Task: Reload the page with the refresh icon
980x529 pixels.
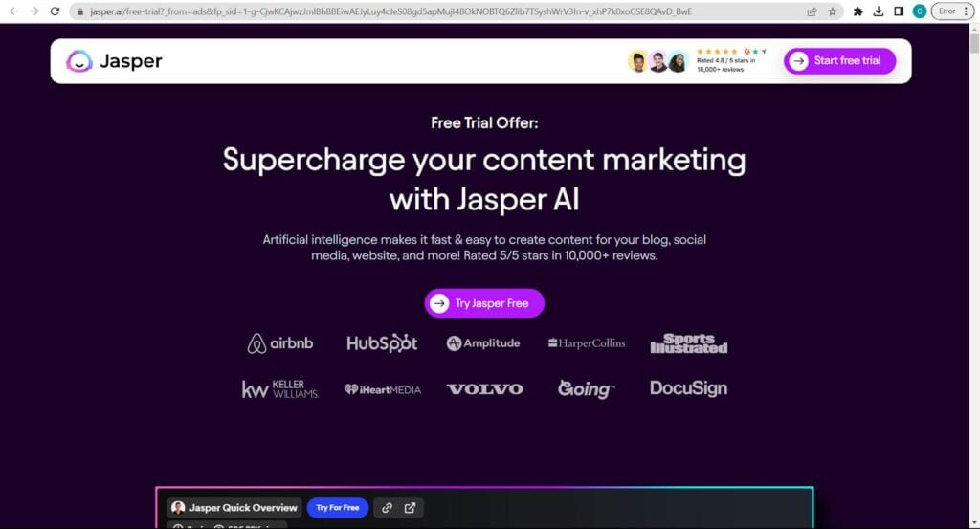Action: click(55, 11)
